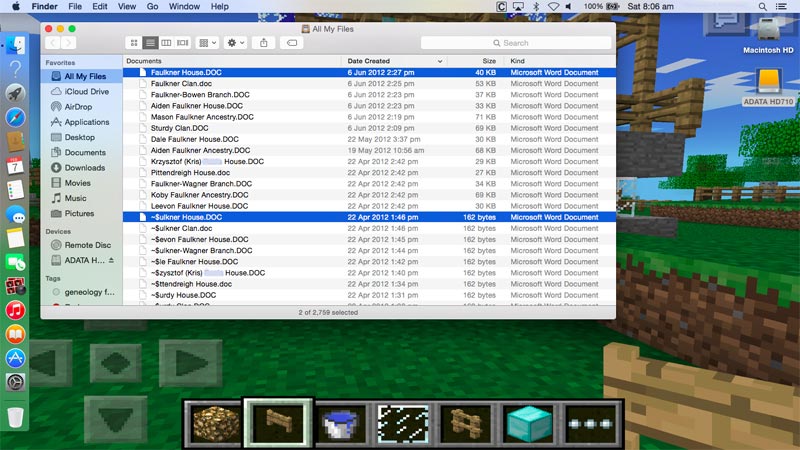This screenshot has width=800, height=450.
Task: Eject the ADATA drive in sidebar
Action: point(111,260)
